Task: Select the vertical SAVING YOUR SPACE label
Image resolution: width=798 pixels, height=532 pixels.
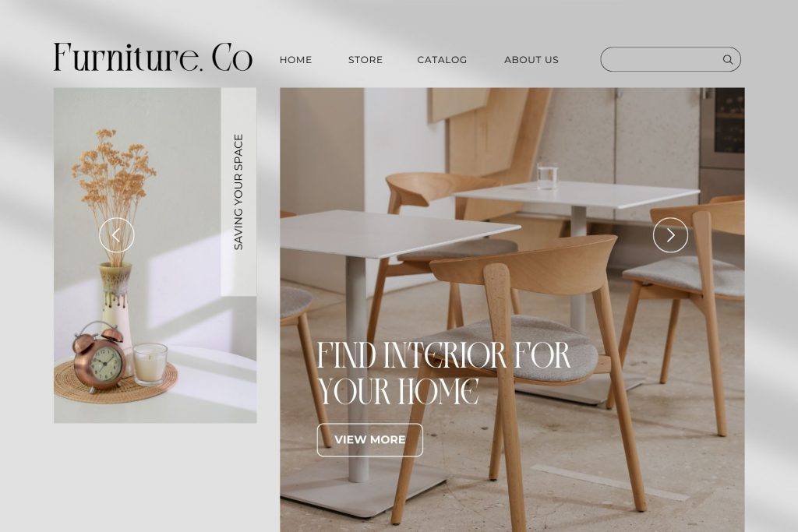Action: click(238, 192)
